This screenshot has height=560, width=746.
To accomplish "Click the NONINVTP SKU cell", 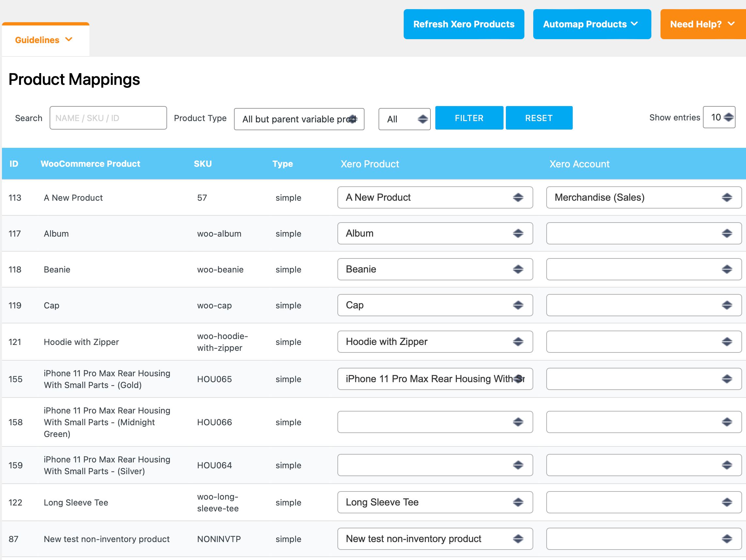I will [219, 539].
